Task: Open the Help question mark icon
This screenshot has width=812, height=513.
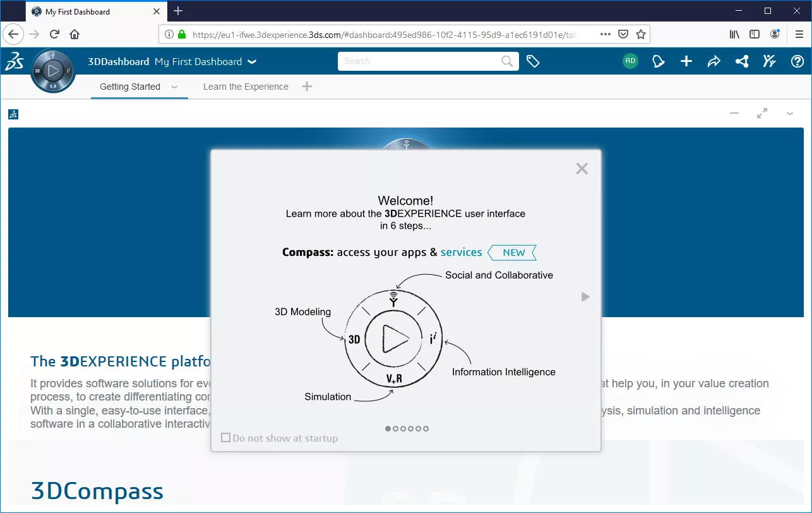Action: coord(797,61)
